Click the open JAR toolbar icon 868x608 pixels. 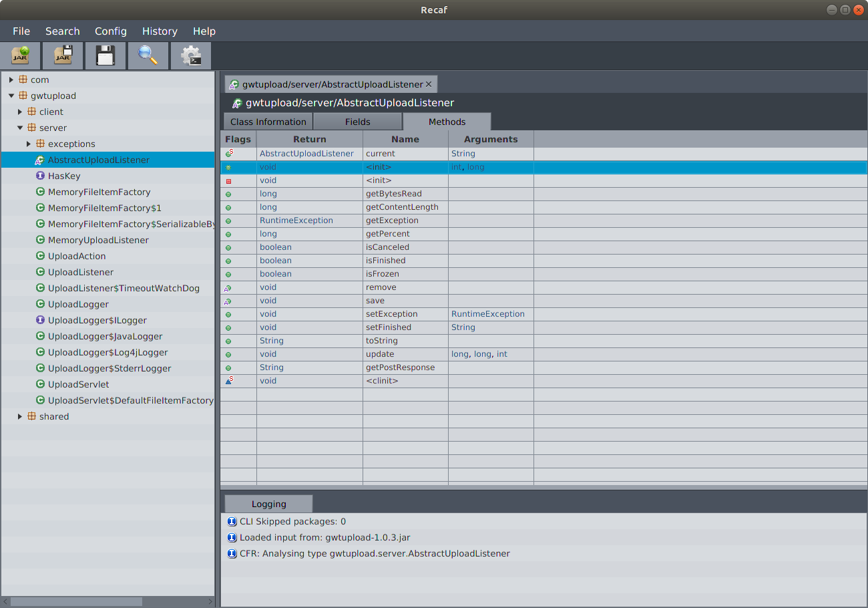[21, 55]
